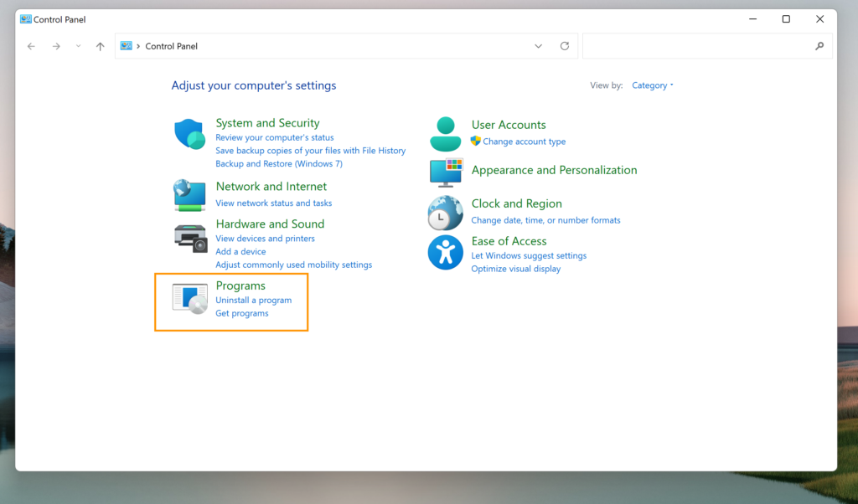Open Backup and Restore (Windows 7)
This screenshot has height=504, width=858.
pyautogui.click(x=278, y=163)
